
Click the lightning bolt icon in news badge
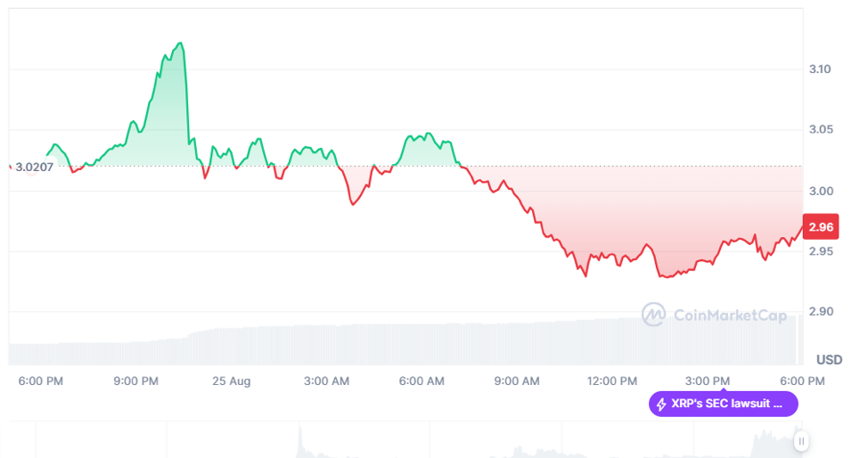click(661, 405)
